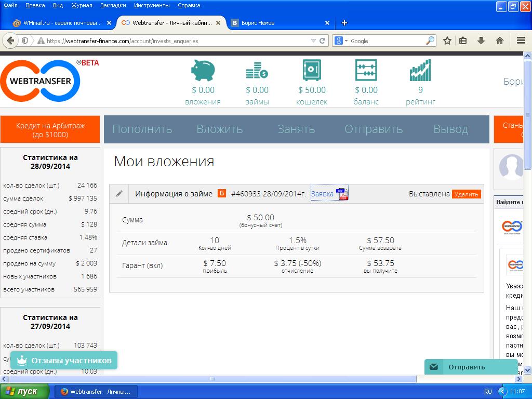Click the crown icon in Отзывы участников
Viewport: 532px width, 399px height.
22,361
